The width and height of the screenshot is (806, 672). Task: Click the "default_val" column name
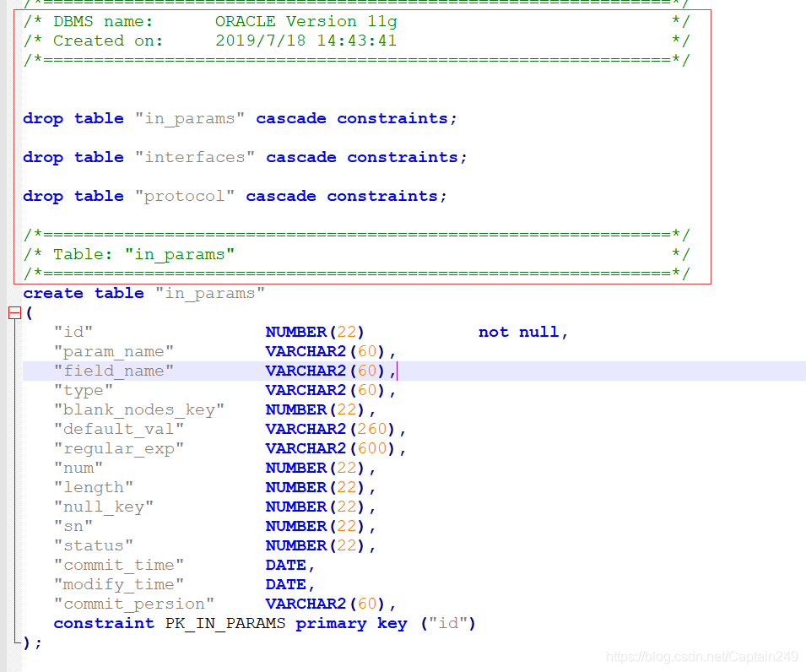119,429
